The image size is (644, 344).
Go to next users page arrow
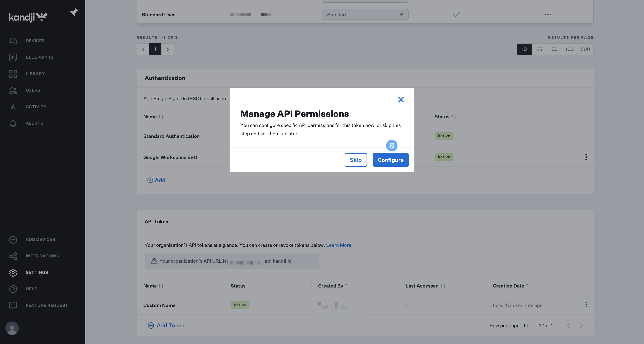pyautogui.click(x=168, y=49)
